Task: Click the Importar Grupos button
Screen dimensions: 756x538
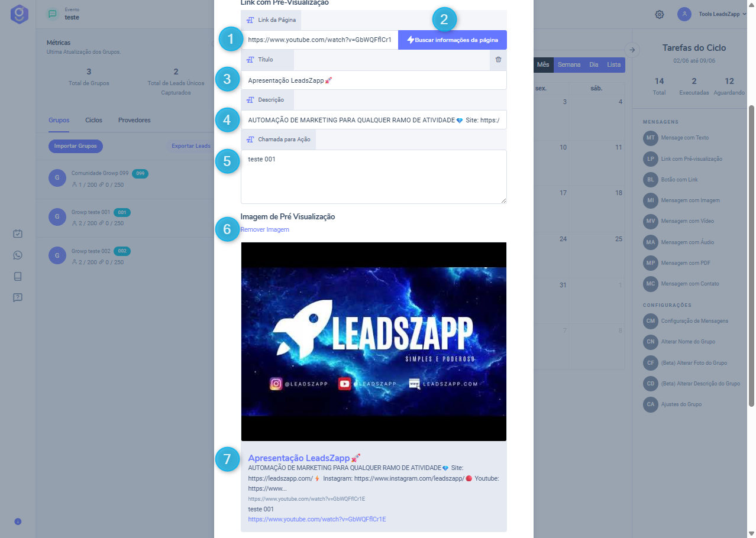Action: click(x=76, y=146)
